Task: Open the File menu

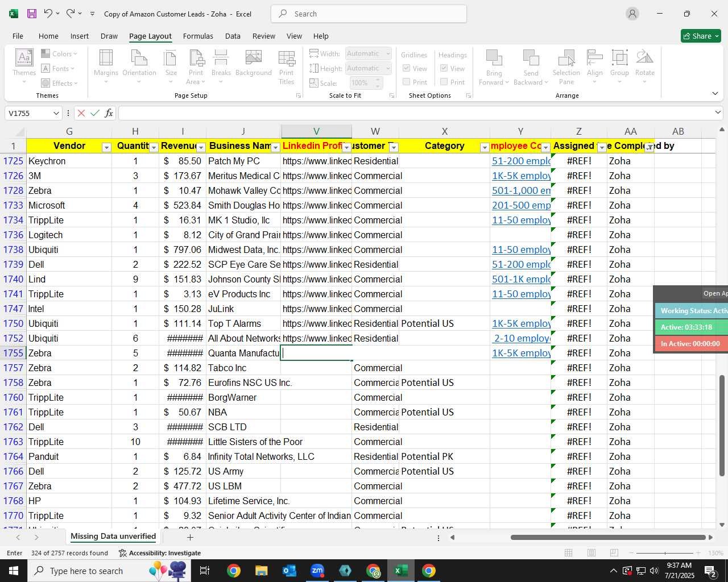Action: (x=18, y=36)
